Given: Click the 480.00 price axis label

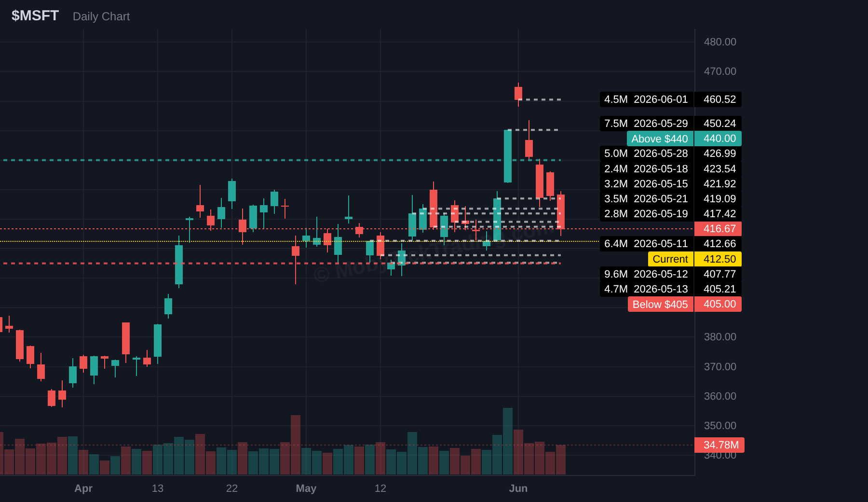Looking at the screenshot, I should coord(720,42).
